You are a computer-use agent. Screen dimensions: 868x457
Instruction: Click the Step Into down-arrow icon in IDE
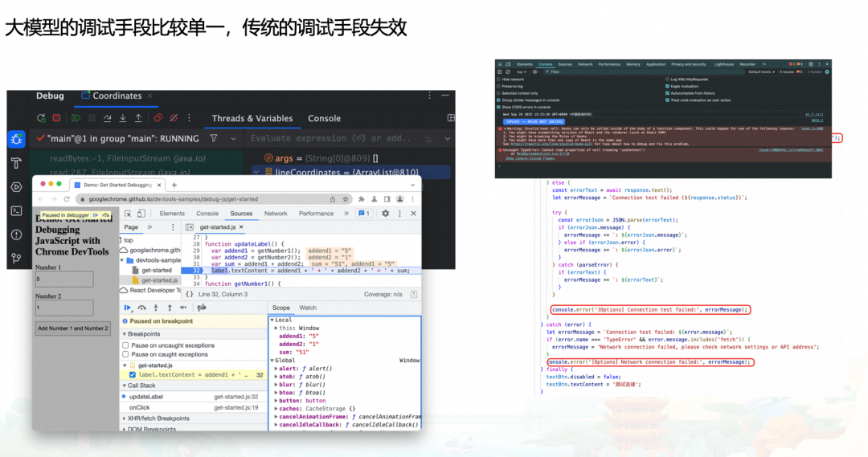[x=123, y=118]
